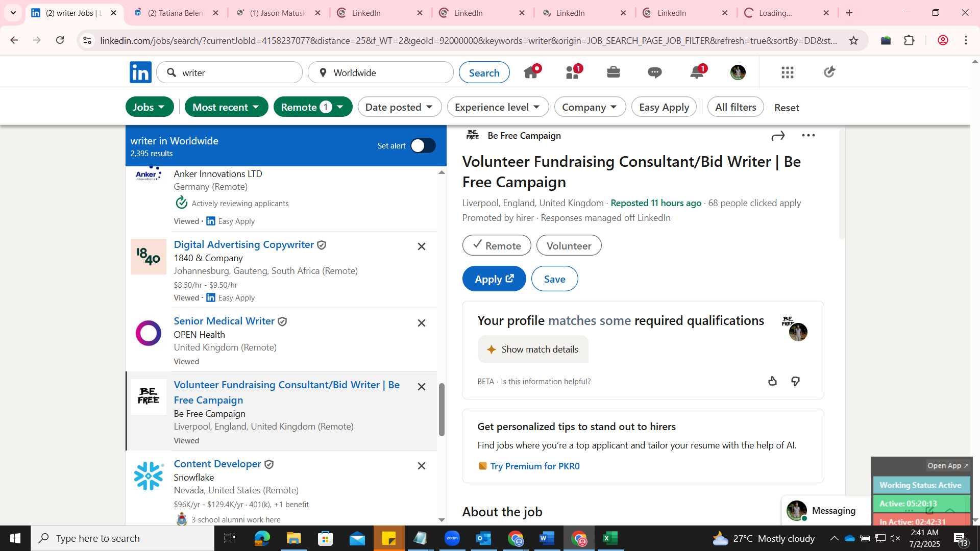Open tab search dropdown in Chrome
The height and width of the screenshot is (551, 980).
(13, 13)
